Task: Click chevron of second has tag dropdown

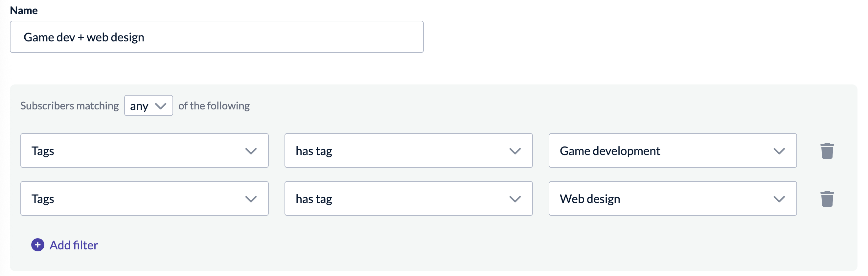Action: click(515, 199)
